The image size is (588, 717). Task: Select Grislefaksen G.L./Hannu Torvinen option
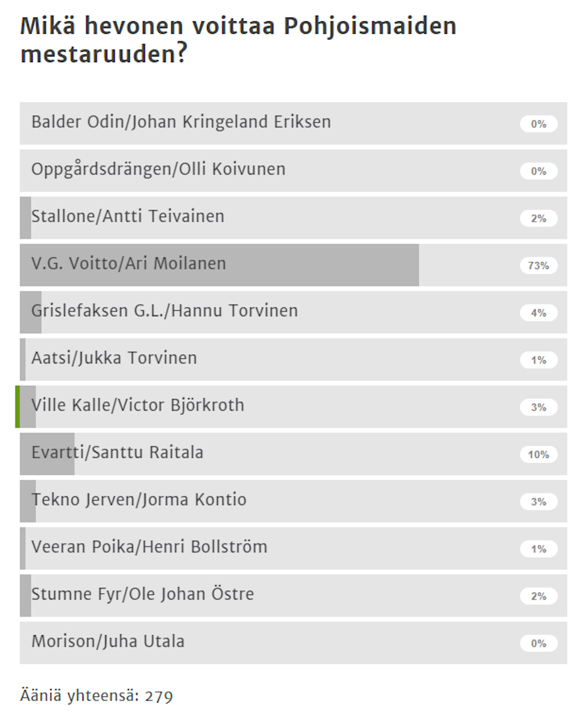pos(293,312)
